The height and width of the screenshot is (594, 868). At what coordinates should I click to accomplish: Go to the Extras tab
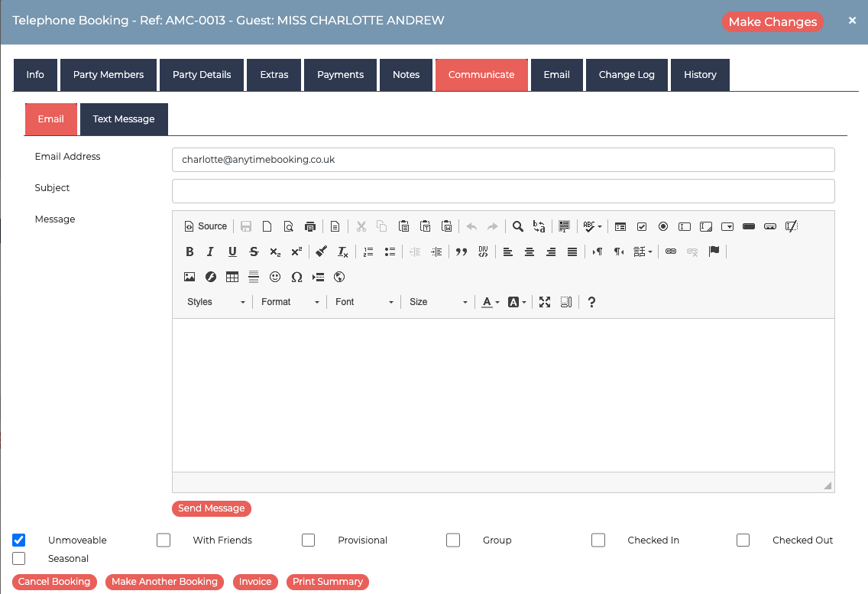click(274, 75)
